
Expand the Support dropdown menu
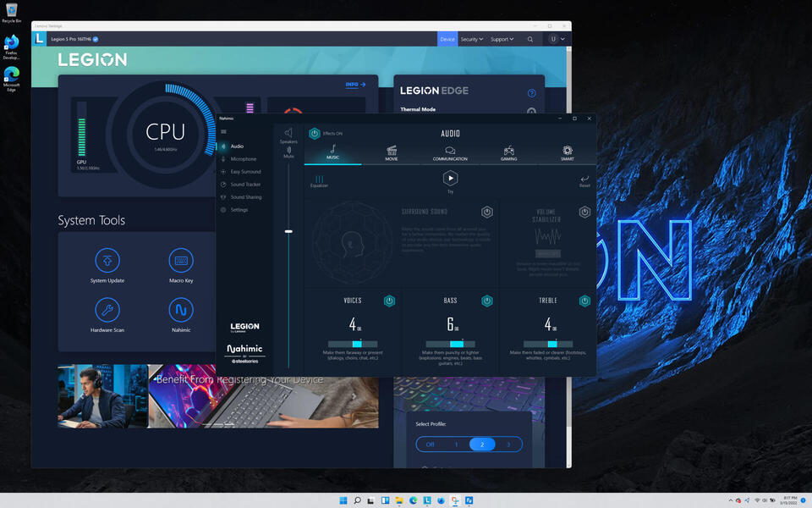[x=502, y=40]
